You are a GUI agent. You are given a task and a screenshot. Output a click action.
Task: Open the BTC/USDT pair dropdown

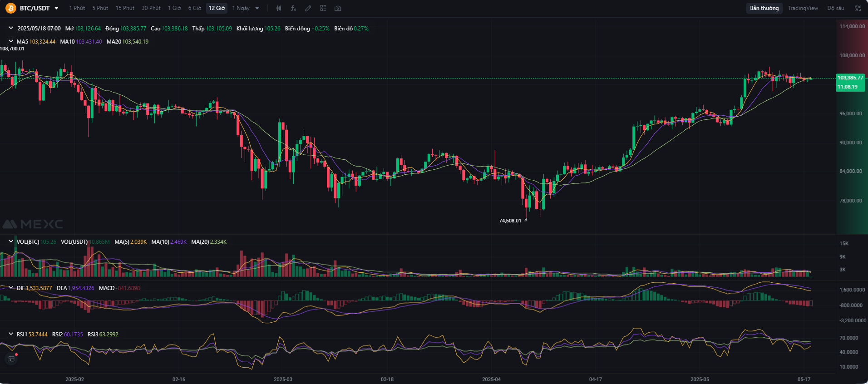(x=56, y=8)
